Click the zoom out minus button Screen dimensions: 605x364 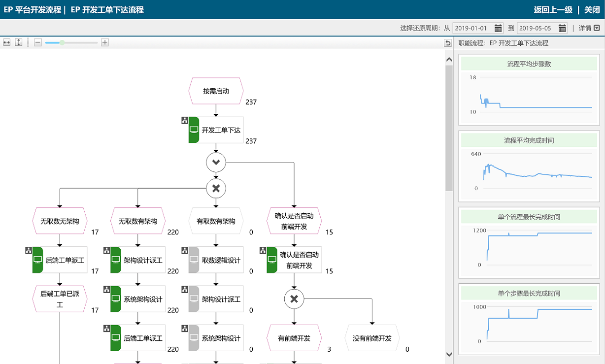pyautogui.click(x=38, y=43)
